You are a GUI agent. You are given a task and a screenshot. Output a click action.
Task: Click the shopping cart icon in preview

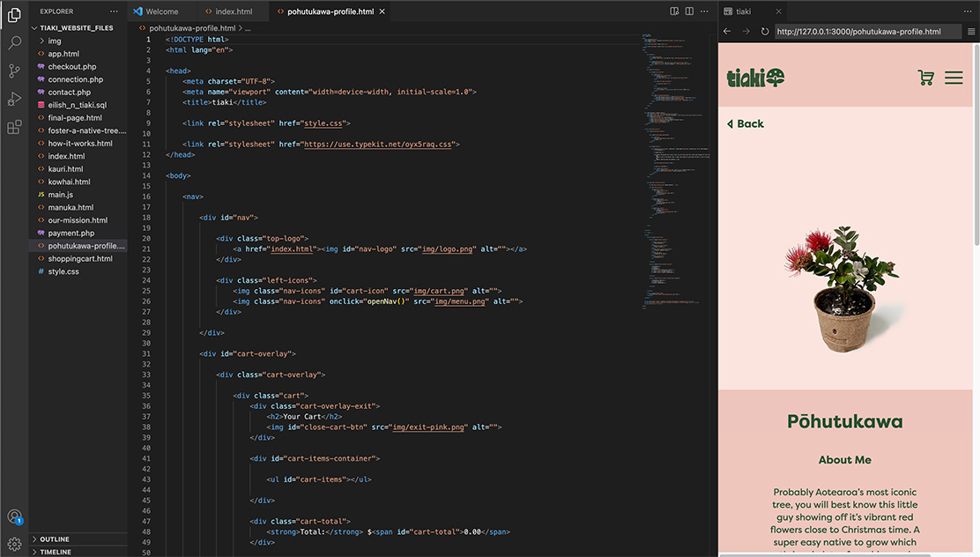pyautogui.click(x=925, y=78)
